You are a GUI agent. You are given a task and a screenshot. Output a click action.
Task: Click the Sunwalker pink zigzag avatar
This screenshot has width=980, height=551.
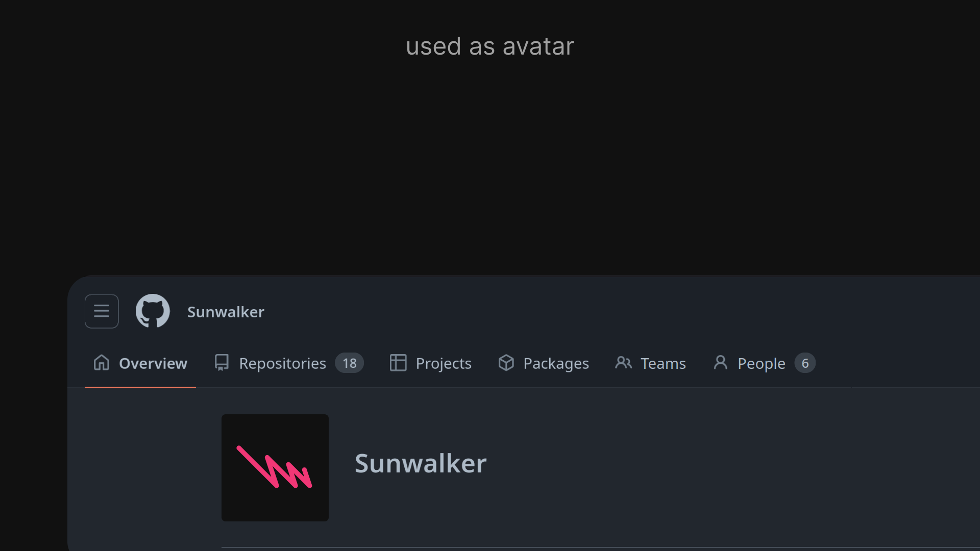coord(275,468)
